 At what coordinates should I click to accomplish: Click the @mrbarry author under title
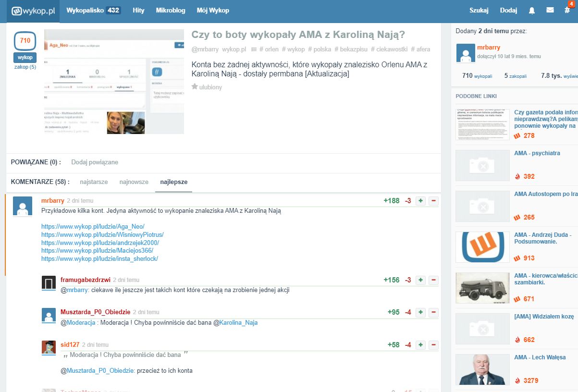click(x=205, y=49)
